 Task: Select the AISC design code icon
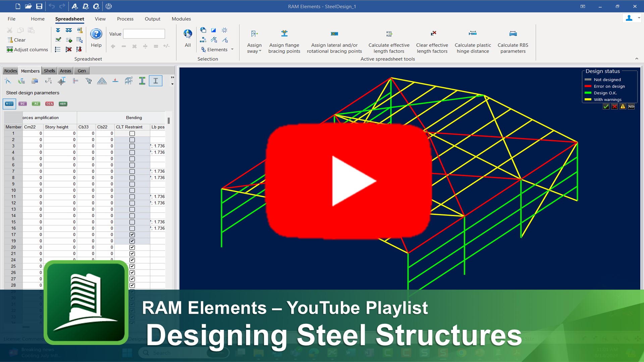9,104
